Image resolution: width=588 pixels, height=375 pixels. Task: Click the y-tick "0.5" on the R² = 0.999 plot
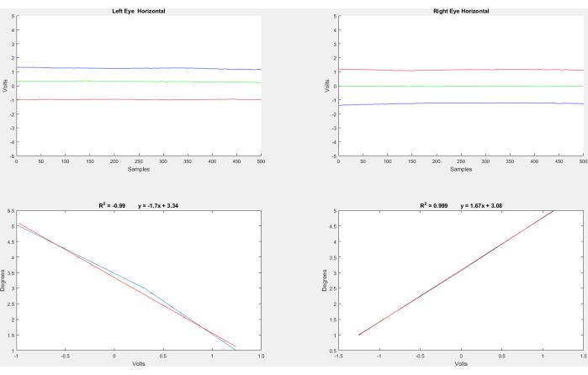coord(333,351)
